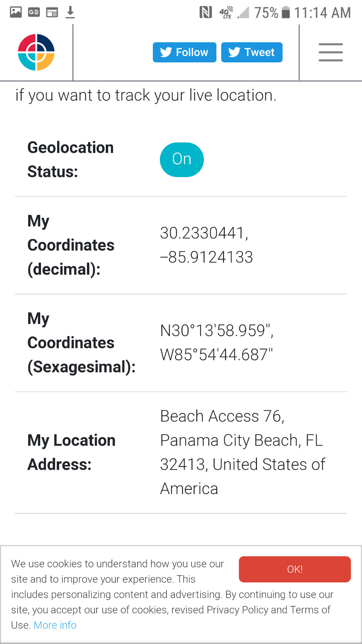Click the Twitter Follow button
Viewport: 362px width, 644px height.
click(185, 52)
